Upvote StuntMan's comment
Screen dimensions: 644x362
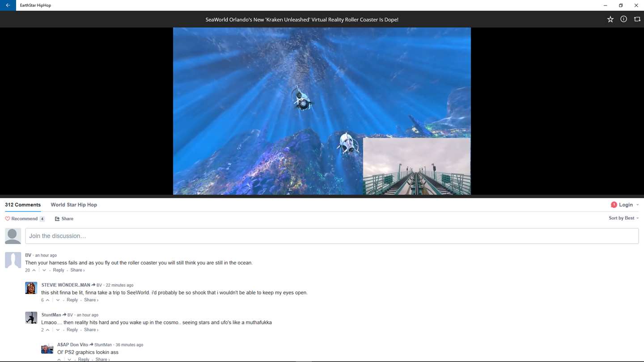click(x=48, y=330)
